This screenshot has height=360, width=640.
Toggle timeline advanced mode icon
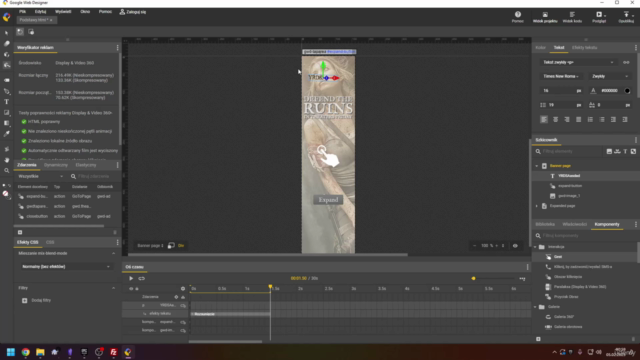(x=522, y=278)
